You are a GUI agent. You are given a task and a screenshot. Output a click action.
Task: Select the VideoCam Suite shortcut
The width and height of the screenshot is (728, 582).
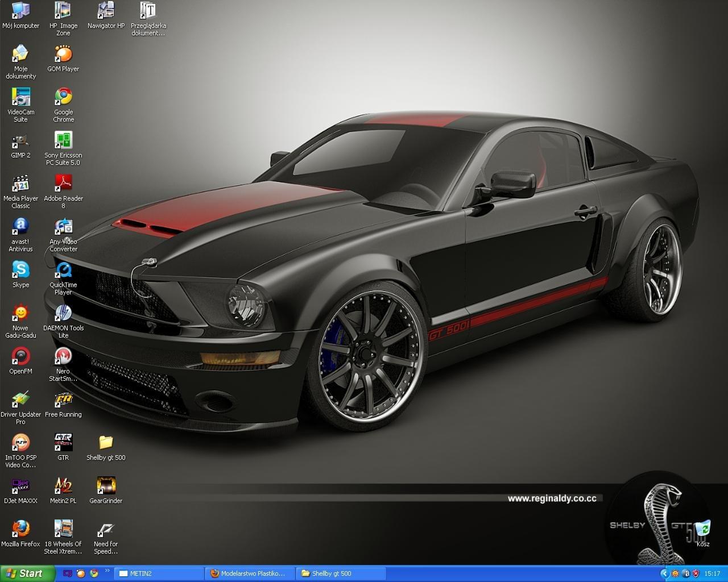(21, 105)
